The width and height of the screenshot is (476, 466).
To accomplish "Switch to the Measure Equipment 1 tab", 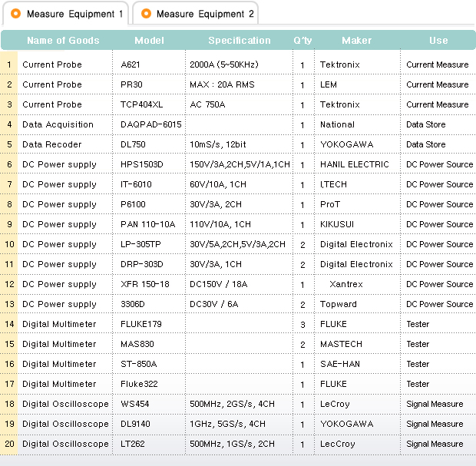I will coord(66,14).
